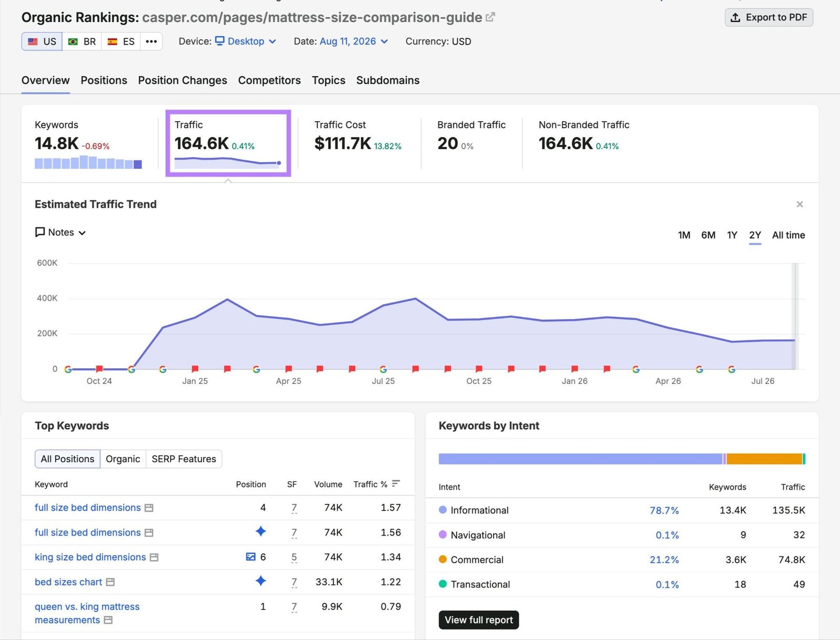The image size is (840, 640).
Task: Click the Google update marker at Jul 25
Action: [x=383, y=369]
